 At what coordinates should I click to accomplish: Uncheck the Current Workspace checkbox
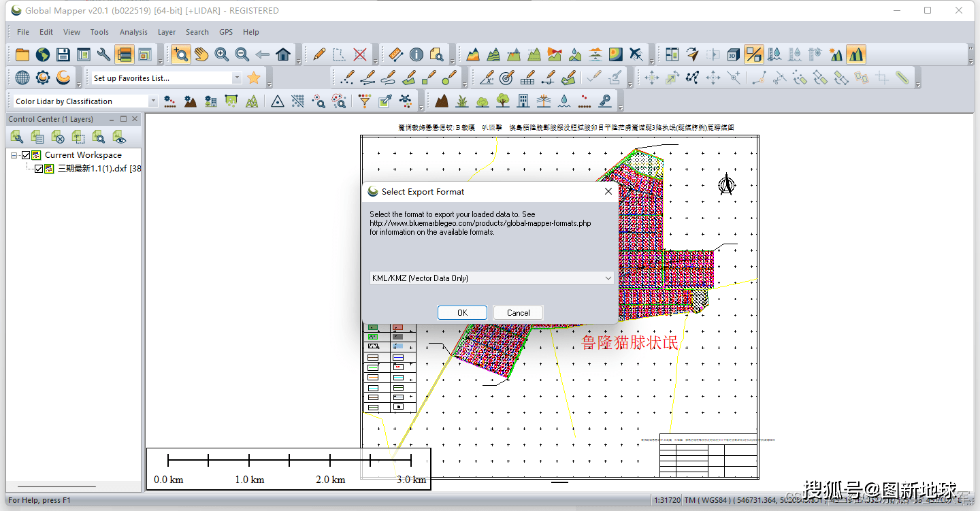(27, 155)
